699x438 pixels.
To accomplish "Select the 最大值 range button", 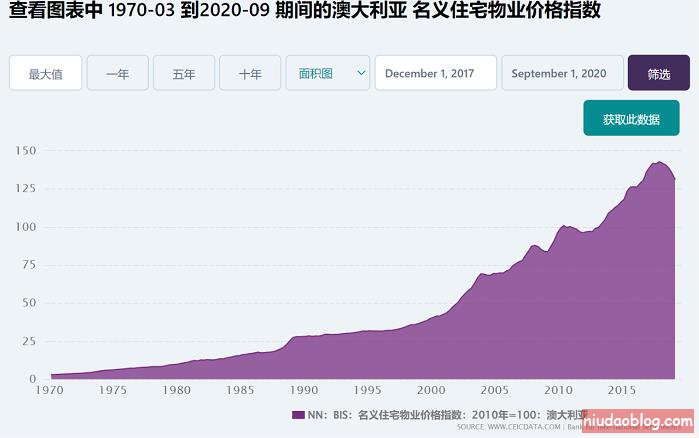I will tap(45, 73).
